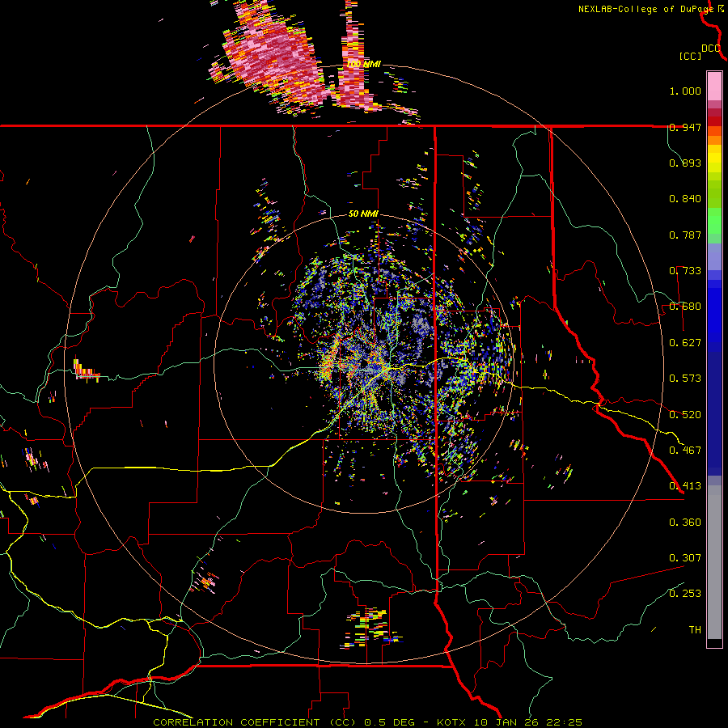
Task: Click the "0.5 DEG" elevation text in caption
Action: click(391, 722)
